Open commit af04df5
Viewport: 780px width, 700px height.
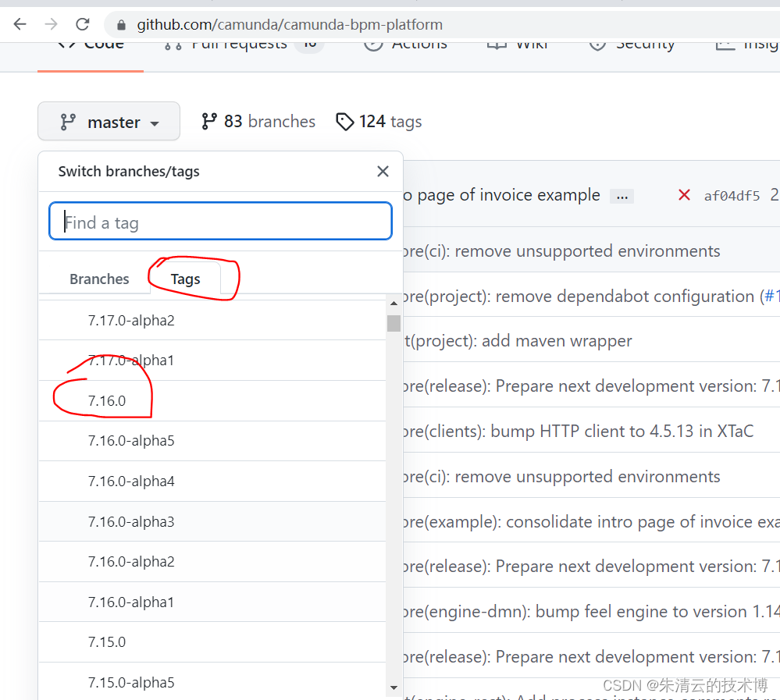[732, 196]
